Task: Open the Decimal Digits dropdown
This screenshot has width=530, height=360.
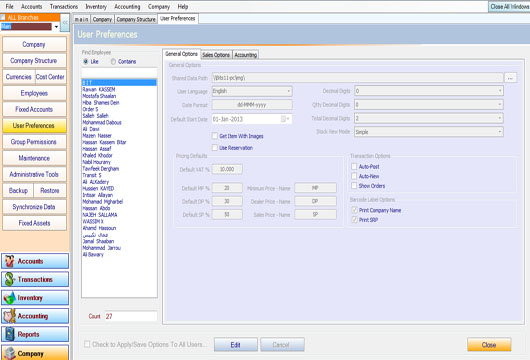Action: tap(500, 91)
